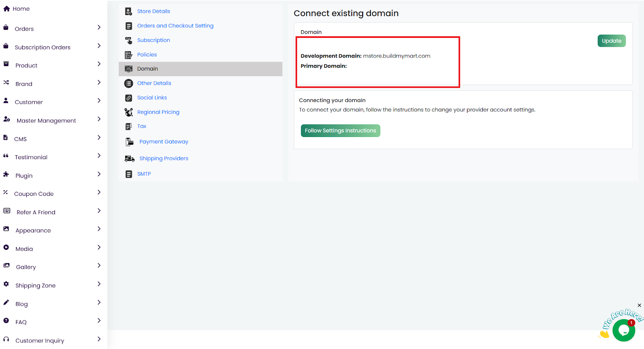Click the Regional Pricing globe icon
The image size is (644, 349).
tap(128, 112)
